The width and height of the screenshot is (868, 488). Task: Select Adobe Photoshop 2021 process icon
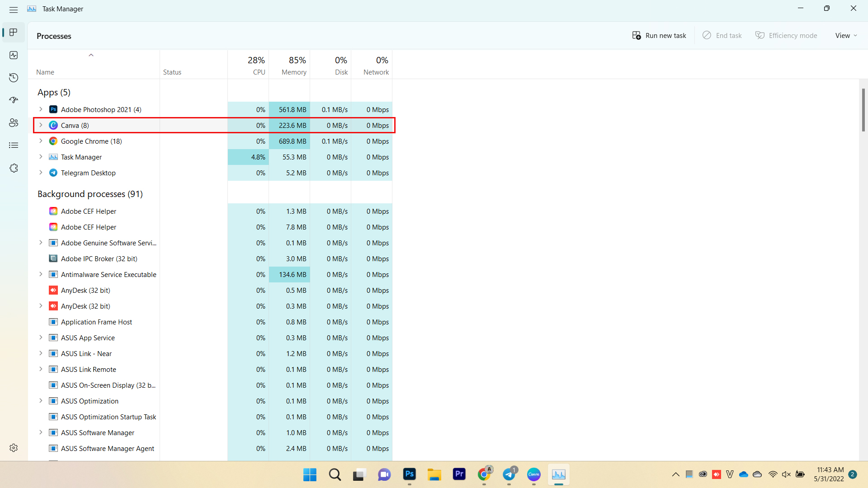click(x=53, y=109)
